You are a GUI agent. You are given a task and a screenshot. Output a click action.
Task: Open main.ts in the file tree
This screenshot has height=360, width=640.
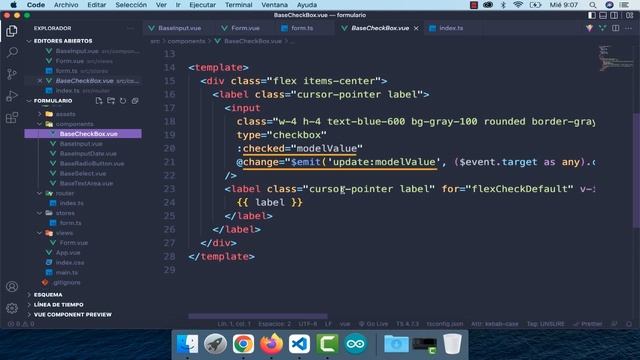click(67, 272)
